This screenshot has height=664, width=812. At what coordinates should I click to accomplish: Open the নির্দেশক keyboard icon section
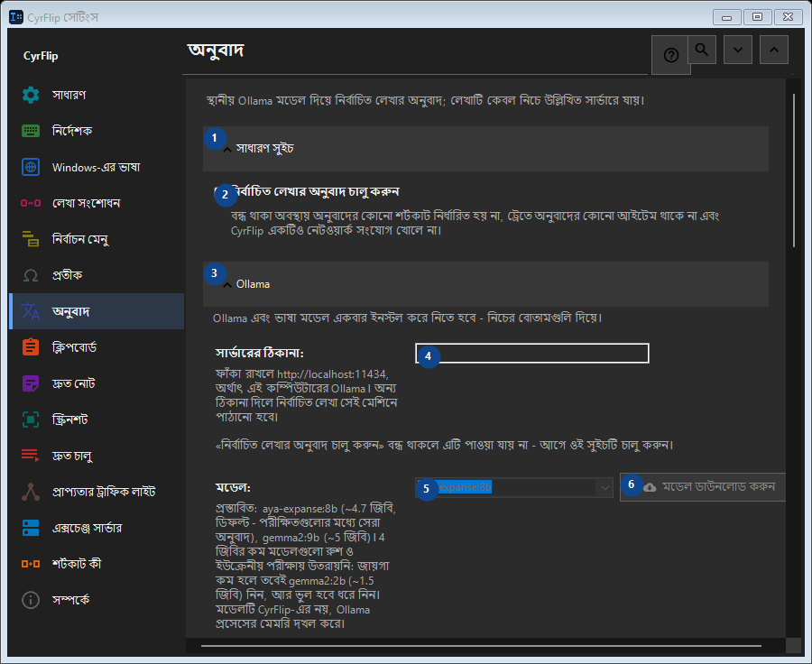tap(31, 131)
